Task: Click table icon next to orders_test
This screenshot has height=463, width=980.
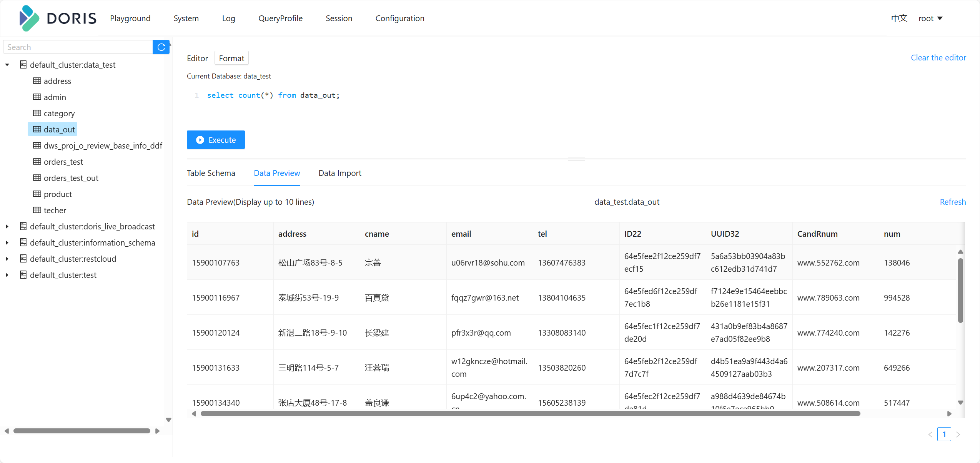Action: 37,162
